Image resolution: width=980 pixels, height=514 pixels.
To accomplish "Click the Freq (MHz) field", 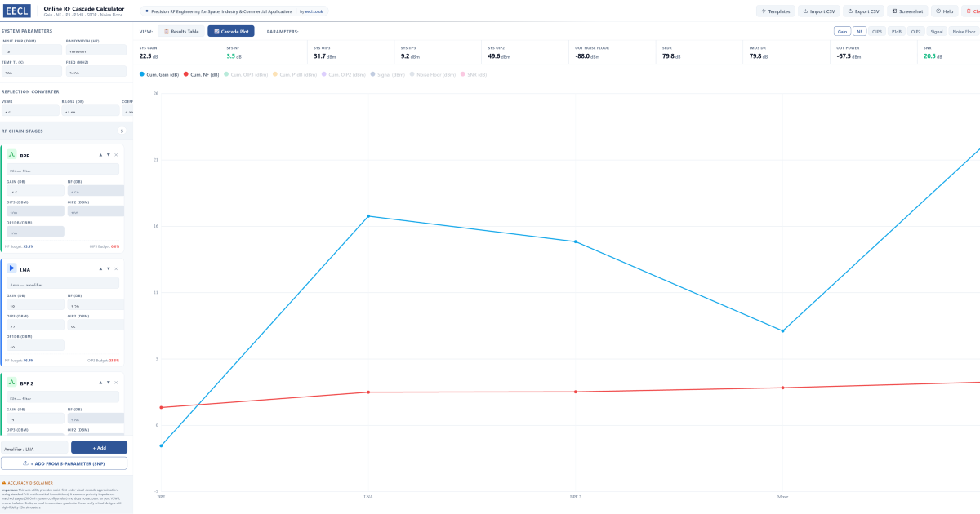I will pos(96,72).
